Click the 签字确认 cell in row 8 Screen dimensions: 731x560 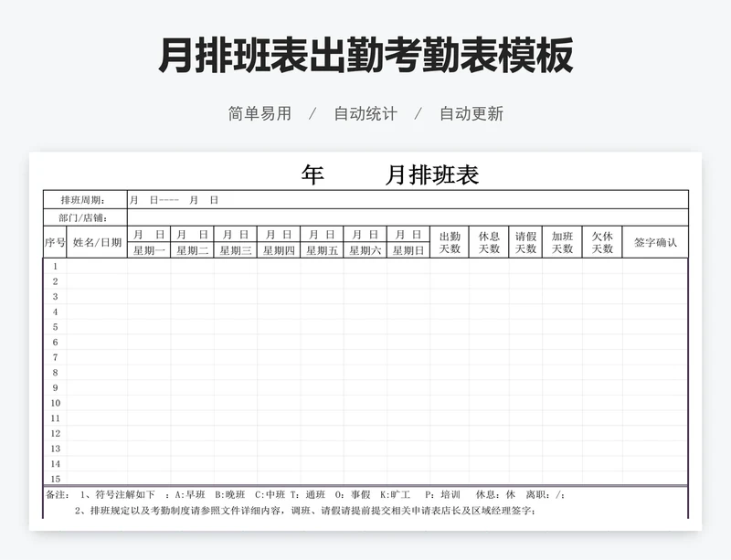pos(655,373)
